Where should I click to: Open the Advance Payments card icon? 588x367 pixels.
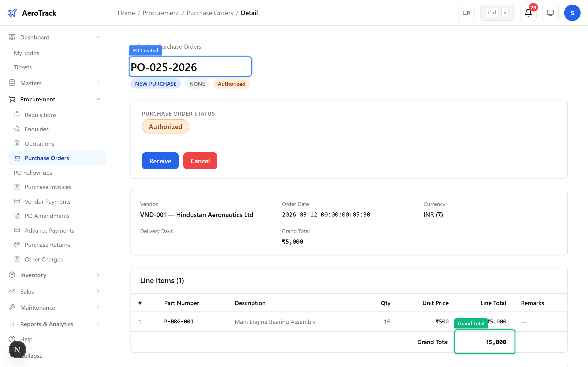tap(17, 230)
